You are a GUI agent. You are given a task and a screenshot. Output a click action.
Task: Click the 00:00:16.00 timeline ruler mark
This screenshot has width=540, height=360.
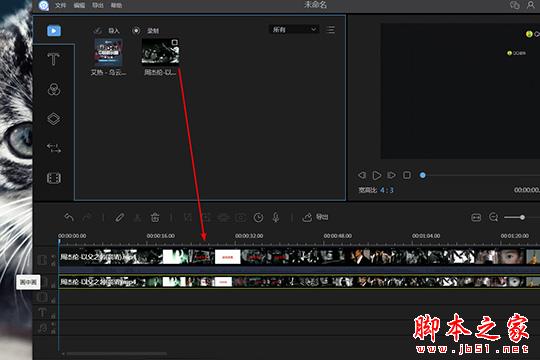[x=160, y=236]
